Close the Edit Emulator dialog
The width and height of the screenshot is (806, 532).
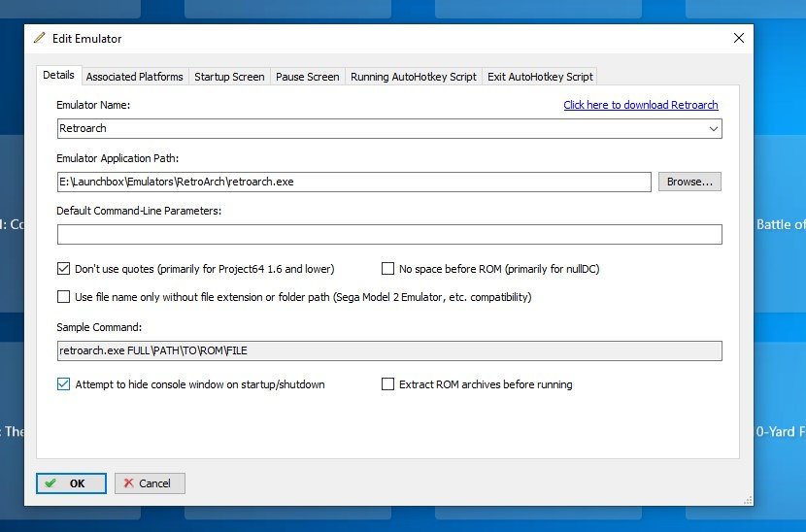click(x=739, y=38)
